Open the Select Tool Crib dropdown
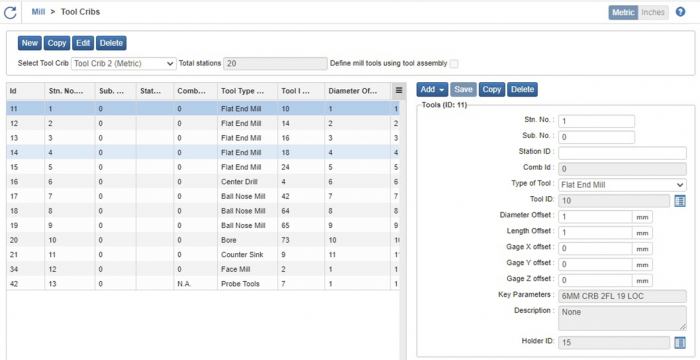 point(124,64)
